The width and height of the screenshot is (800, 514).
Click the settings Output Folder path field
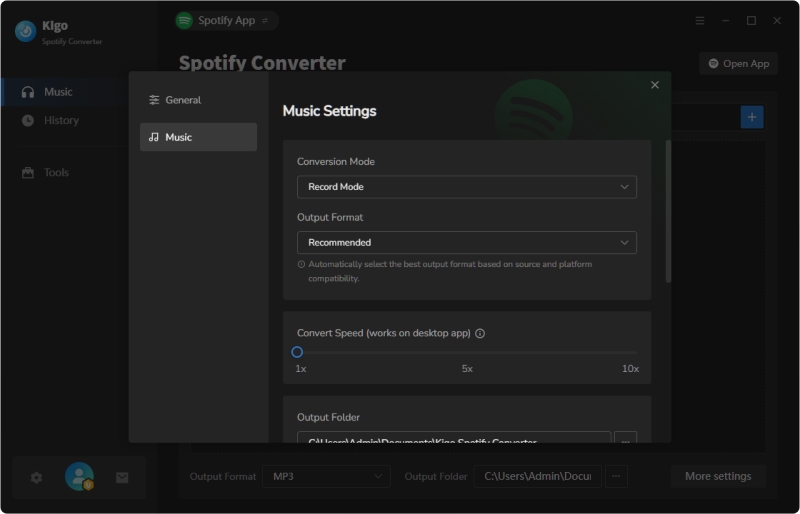click(454, 438)
